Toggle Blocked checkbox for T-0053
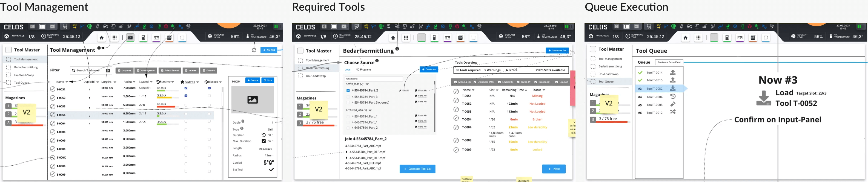The image size is (868, 182). 209,105
